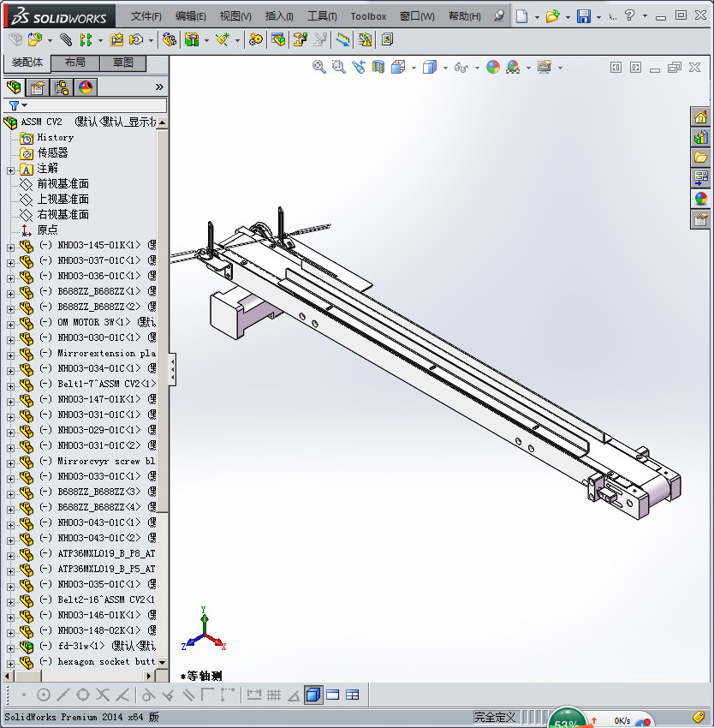Select the 右视基准面 plane
This screenshot has height=728, width=714.
point(63,214)
